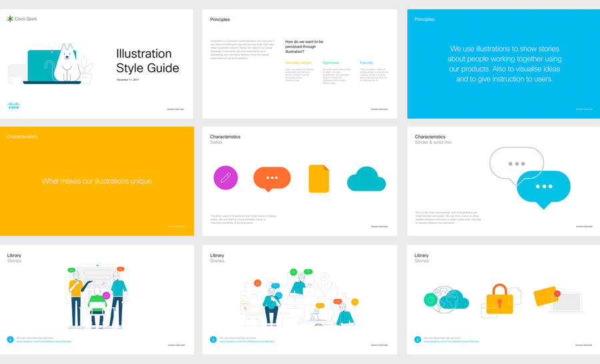Viewport: 600px width, 364px height.
Task: Click the yellow envelope with notification badge
Action: (x=547, y=297)
